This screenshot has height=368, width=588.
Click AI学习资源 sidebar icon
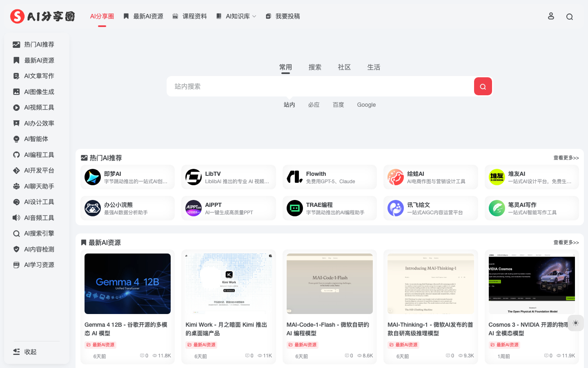click(16, 265)
